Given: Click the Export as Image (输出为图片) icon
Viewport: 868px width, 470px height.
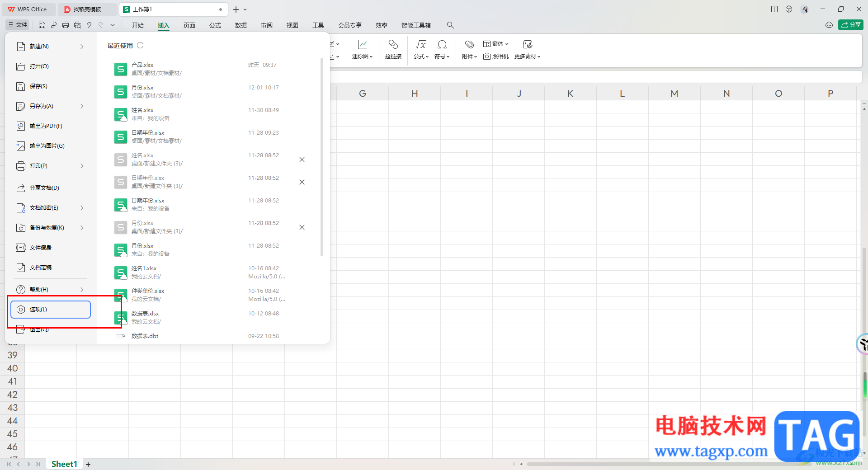Looking at the screenshot, I should point(21,146).
